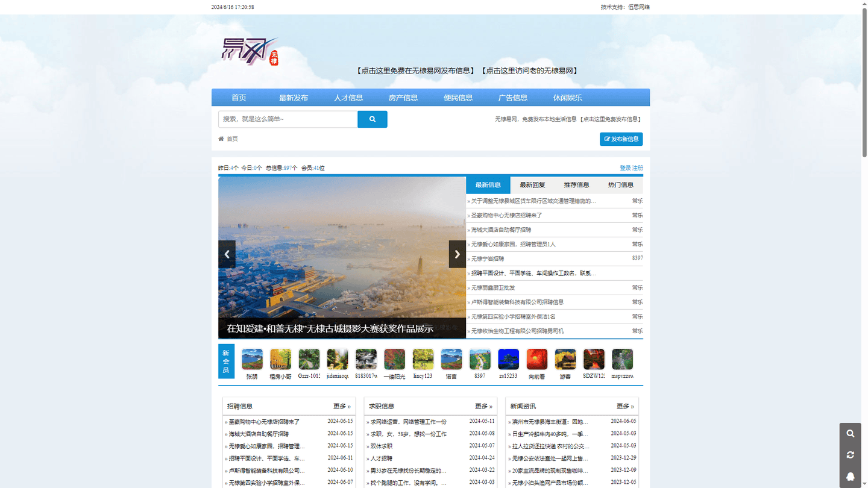Viewport: 868px width, 488px height.
Task: Open carousel caption 无棣古城摄影大赛获奖作品展示
Action: [x=330, y=329]
